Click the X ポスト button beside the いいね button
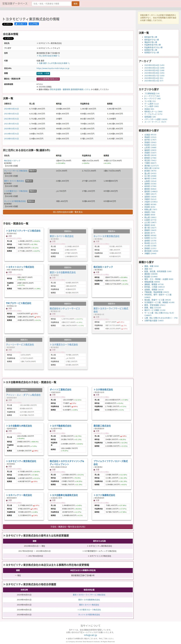Viewport: 181px width, 644px height. (x=7, y=24)
